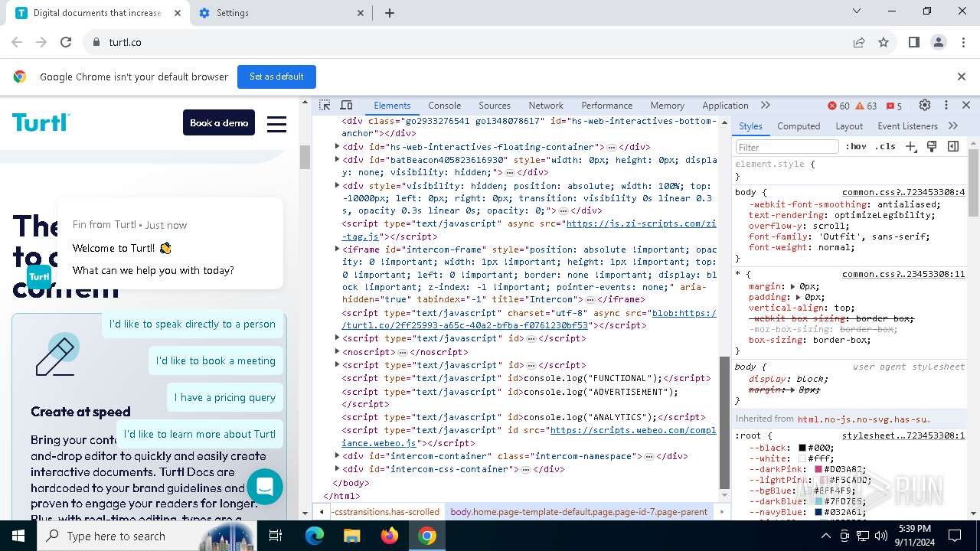Open the tab search chevron
Viewport: 980px width, 551px height.
coord(857,11)
